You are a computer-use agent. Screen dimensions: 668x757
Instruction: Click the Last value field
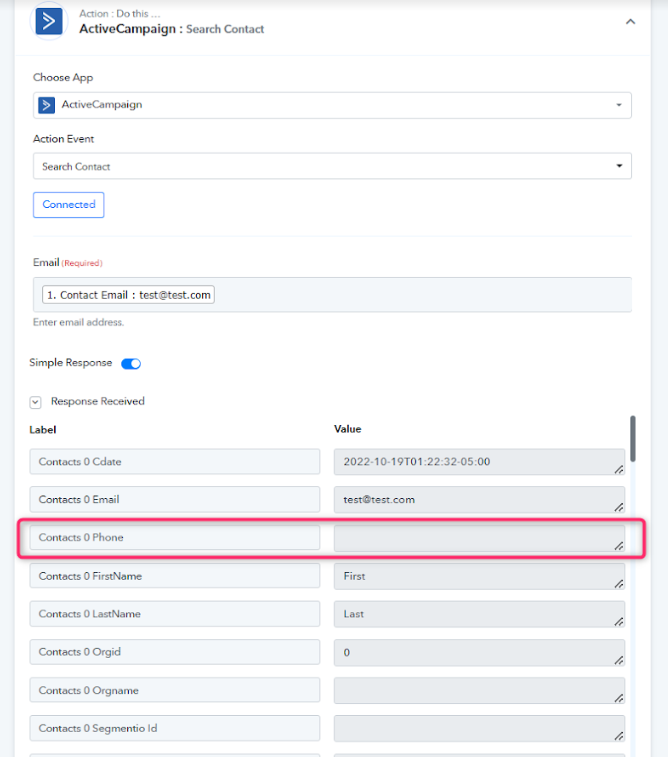coord(479,614)
